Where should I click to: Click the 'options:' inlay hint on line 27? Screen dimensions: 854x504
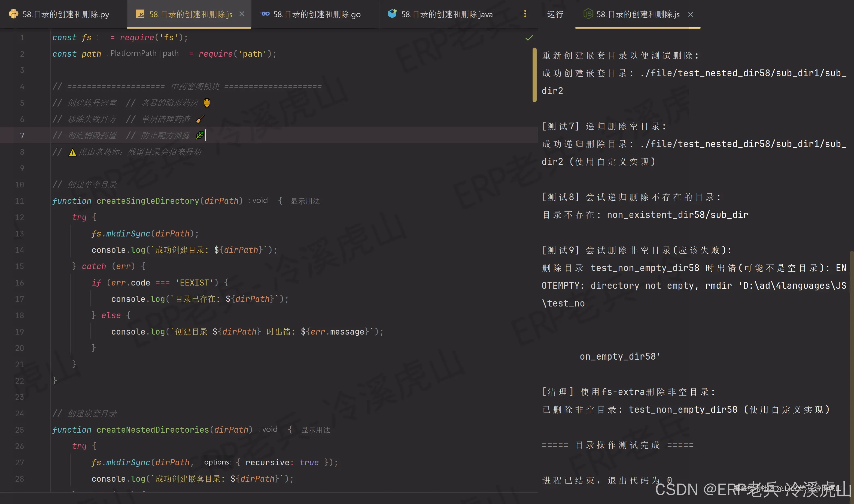[x=217, y=462]
